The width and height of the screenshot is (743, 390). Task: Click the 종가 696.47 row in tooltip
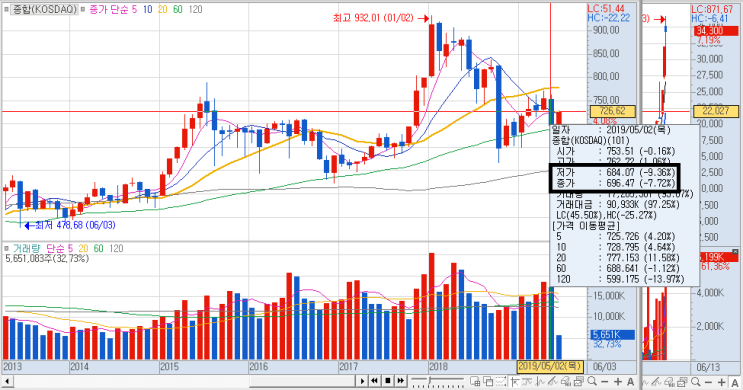coord(615,183)
